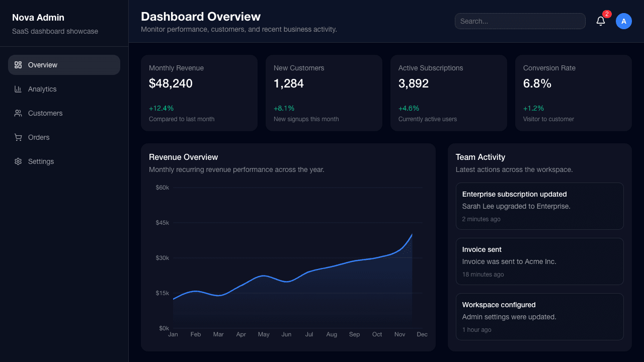Click the Dec label on chart axis
Screen dimensions: 644x362
(422, 334)
